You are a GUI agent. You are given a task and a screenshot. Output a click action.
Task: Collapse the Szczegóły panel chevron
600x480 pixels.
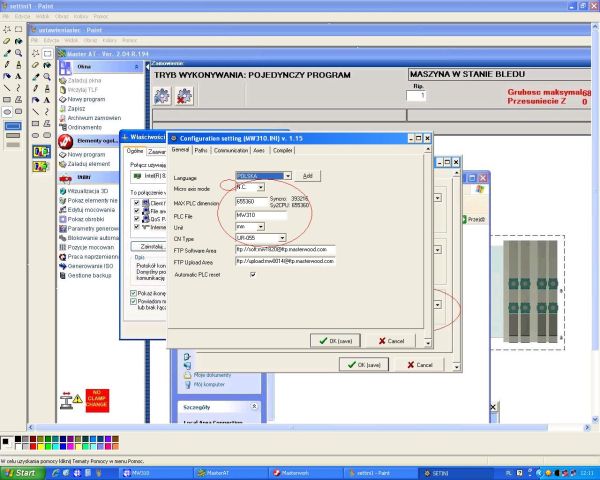click(254, 406)
